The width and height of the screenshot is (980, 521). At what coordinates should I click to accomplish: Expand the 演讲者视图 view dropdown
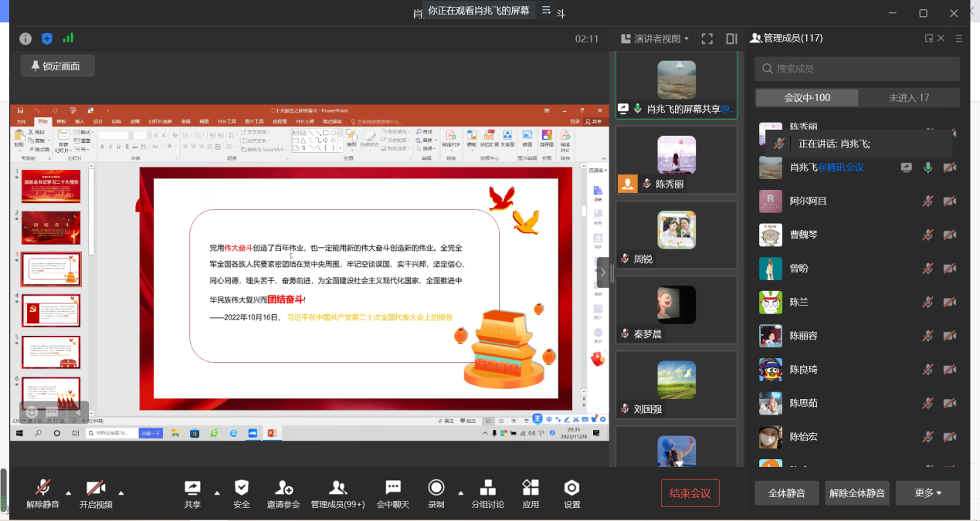click(655, 39)
